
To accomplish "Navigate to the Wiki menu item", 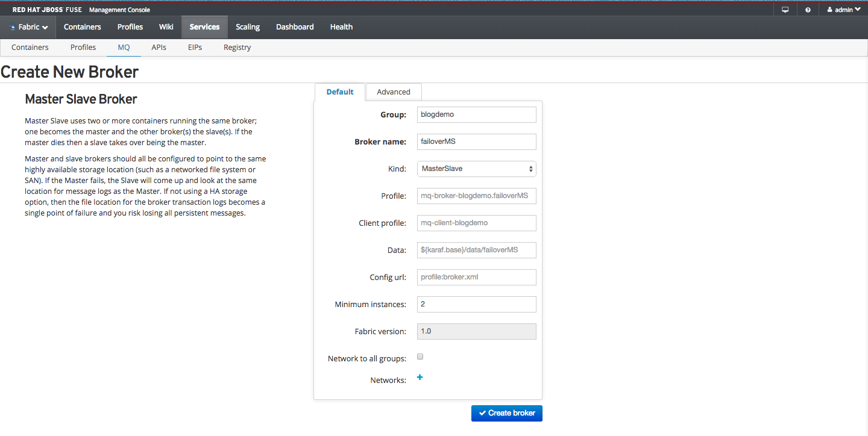I will (x=166, y=26).
